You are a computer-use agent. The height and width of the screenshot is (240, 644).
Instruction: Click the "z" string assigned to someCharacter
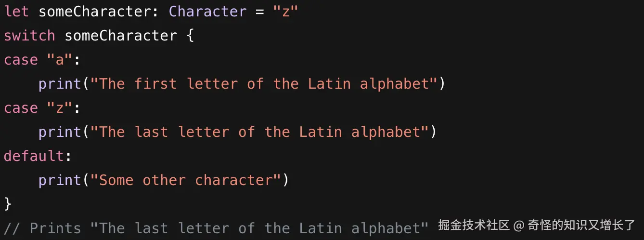click(x=286, y=12)
